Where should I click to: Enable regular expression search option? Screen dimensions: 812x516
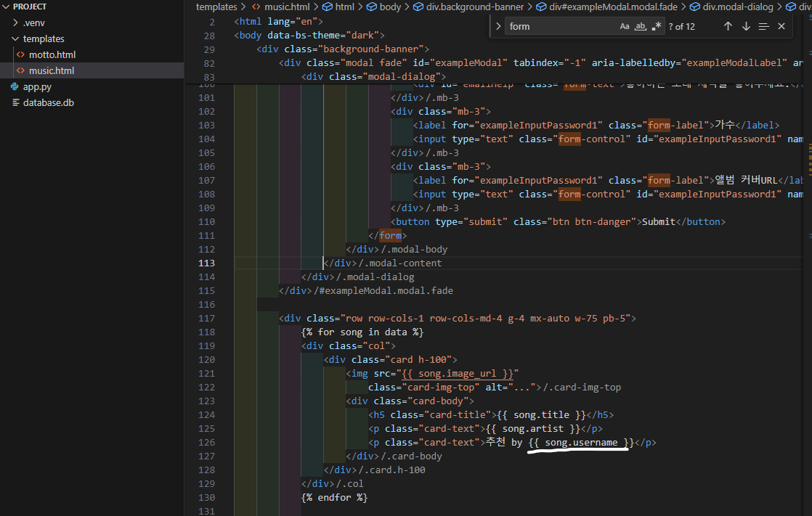pyautogui.click(x=657, y=26)
